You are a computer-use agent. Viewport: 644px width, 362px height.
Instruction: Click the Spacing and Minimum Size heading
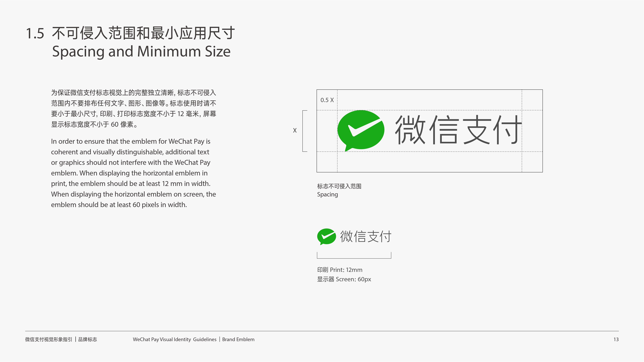click(x=141, y=52)
